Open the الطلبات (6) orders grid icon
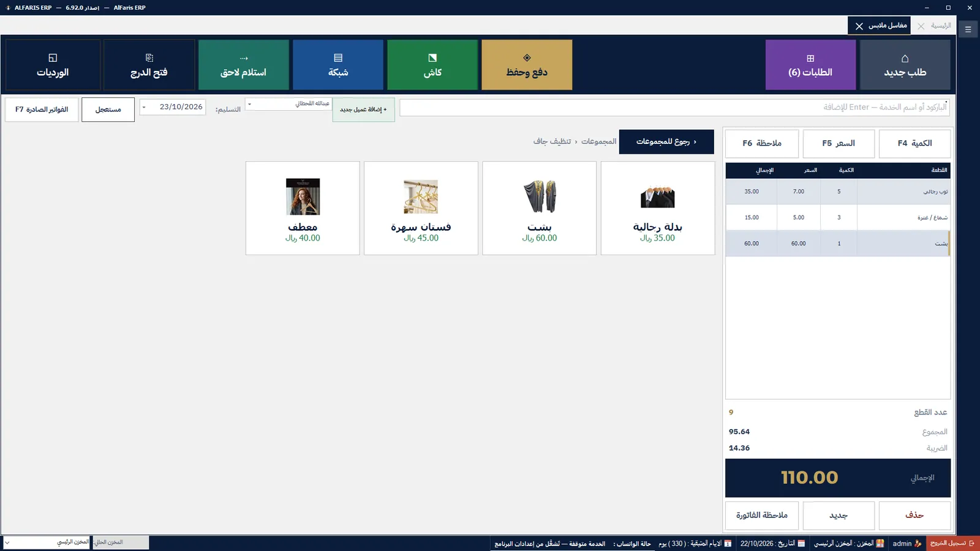 pyautogui.click(x=810, y=58)
